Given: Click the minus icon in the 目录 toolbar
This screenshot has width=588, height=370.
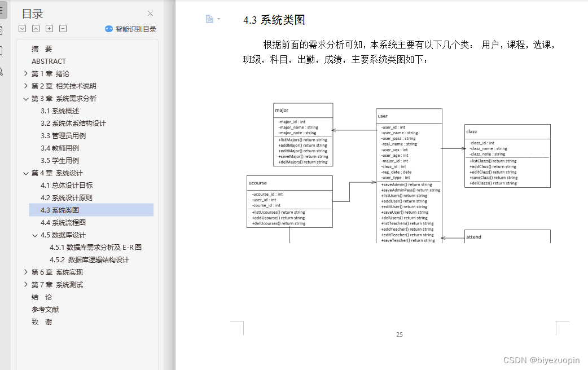Looking at the screenshot, I should [63, 28].
